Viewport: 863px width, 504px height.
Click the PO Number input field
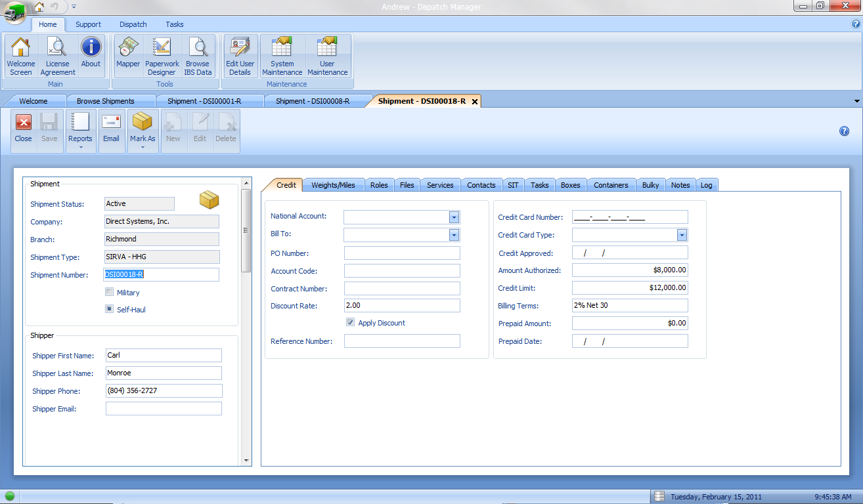tap(402, 253)
